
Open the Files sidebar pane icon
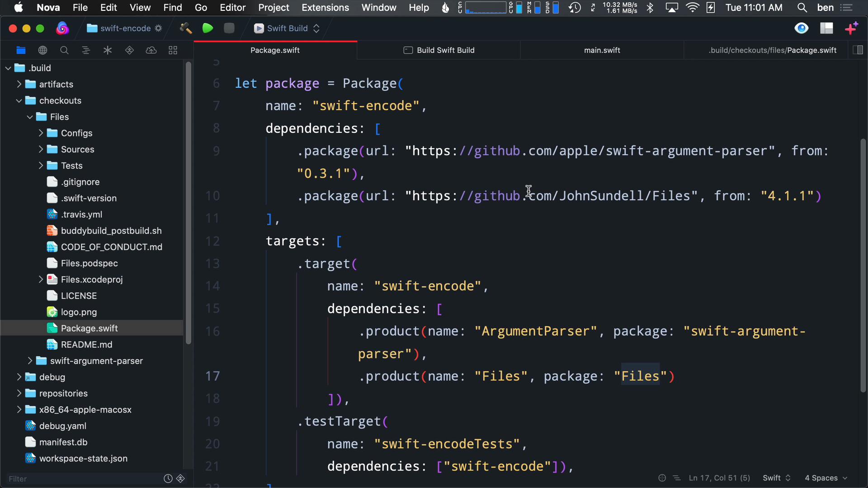[x=21, y=50]
